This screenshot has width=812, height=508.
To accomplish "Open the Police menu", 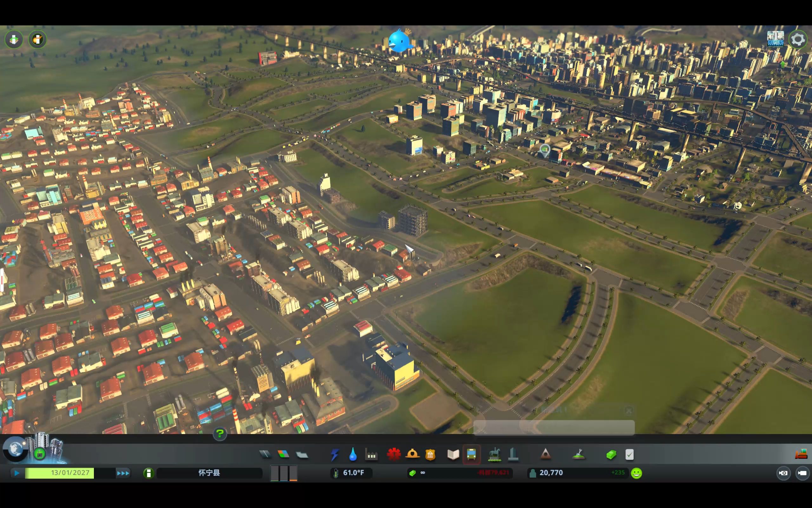I will tap(430, 455).
